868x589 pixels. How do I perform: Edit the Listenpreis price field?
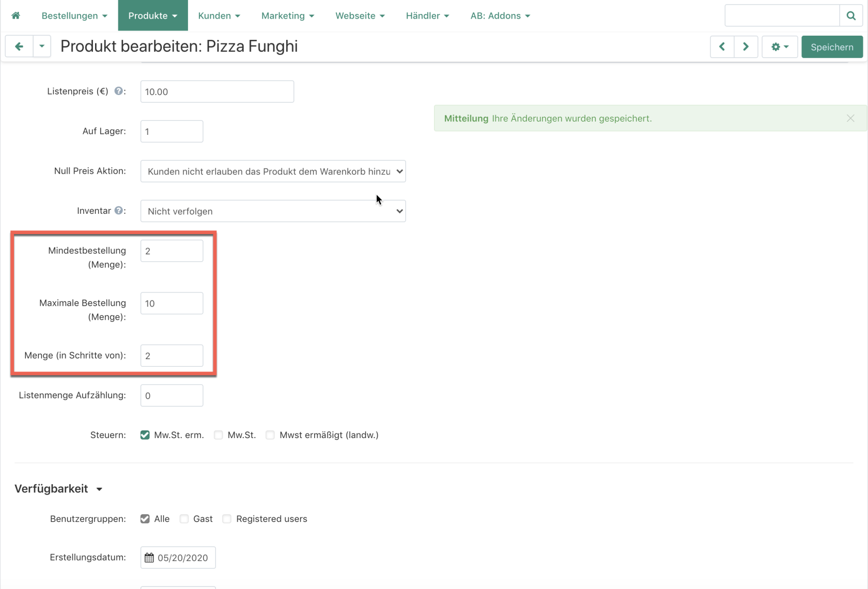(217, 91)
